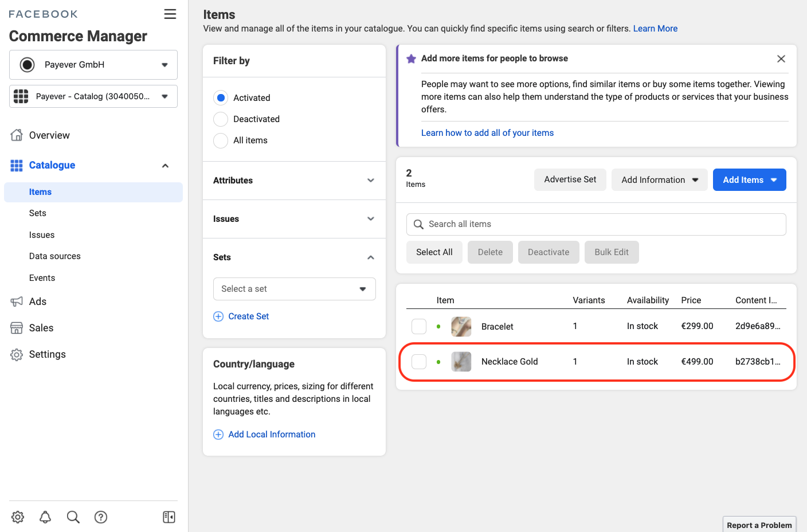This screenshot has height=532, width=807.
Task: Open the Necklace Gold product thumbnail
Action: click(461, 362)
